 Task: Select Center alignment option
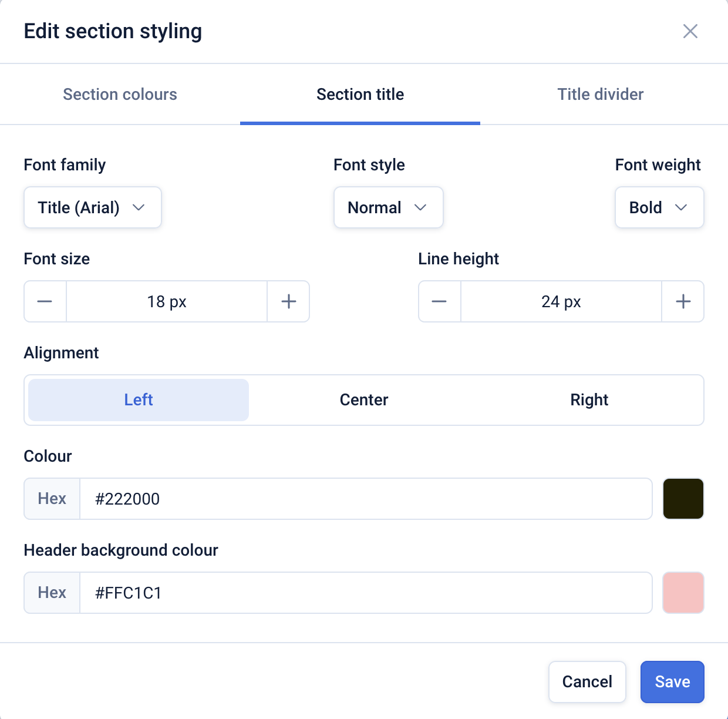point(364,400)
